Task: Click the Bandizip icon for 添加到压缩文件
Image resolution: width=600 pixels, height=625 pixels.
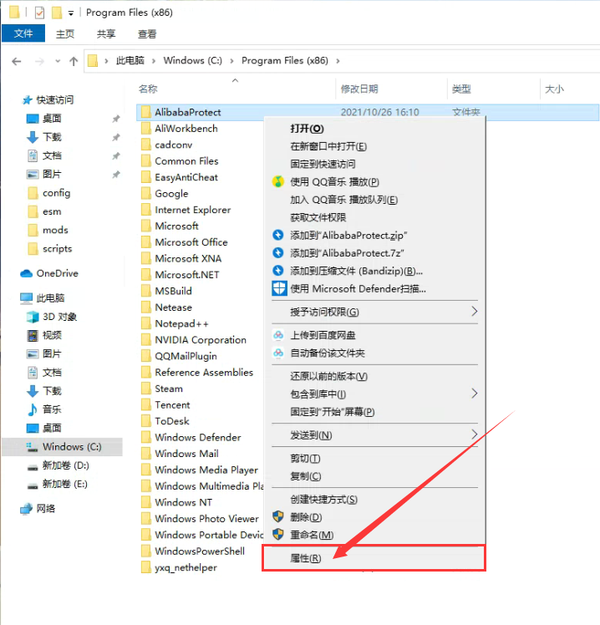Action: [x=278, y=271]
